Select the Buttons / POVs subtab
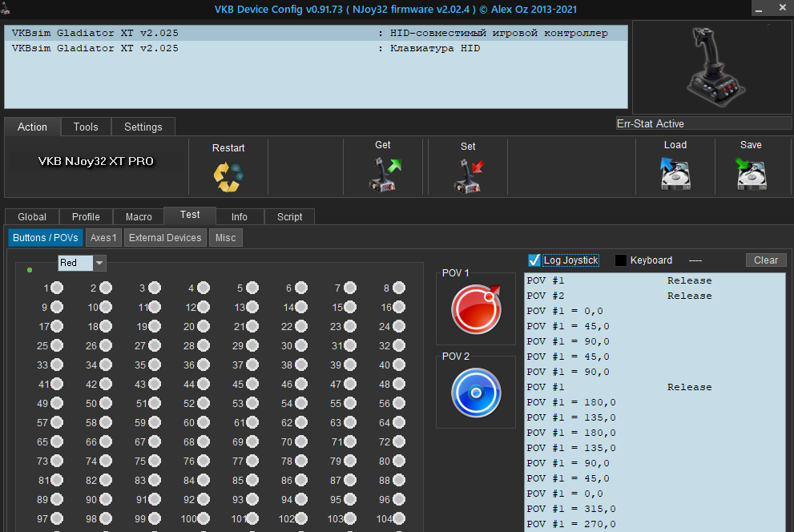This screenshot has height=532, width=794. click(x=46, y=238)
